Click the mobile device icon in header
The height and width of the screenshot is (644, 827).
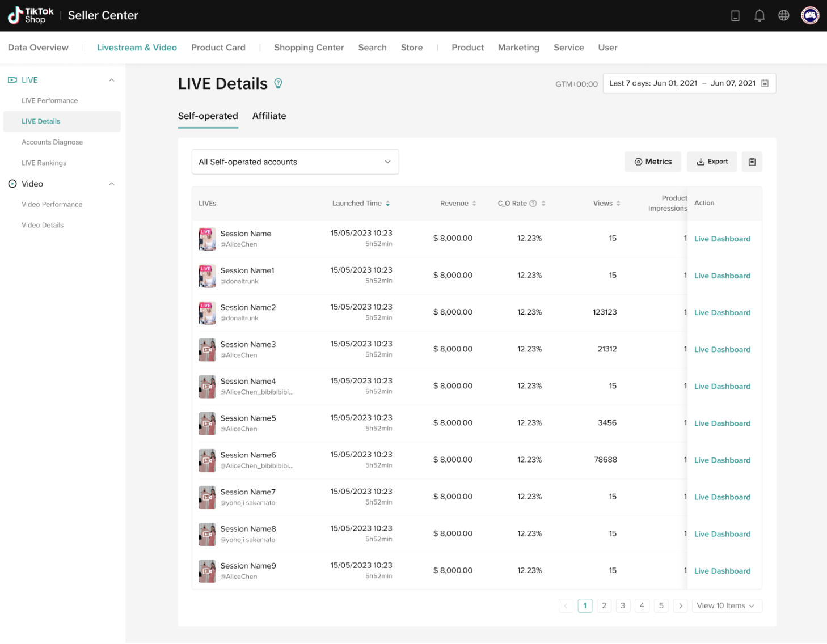click(x=735, y=16)
